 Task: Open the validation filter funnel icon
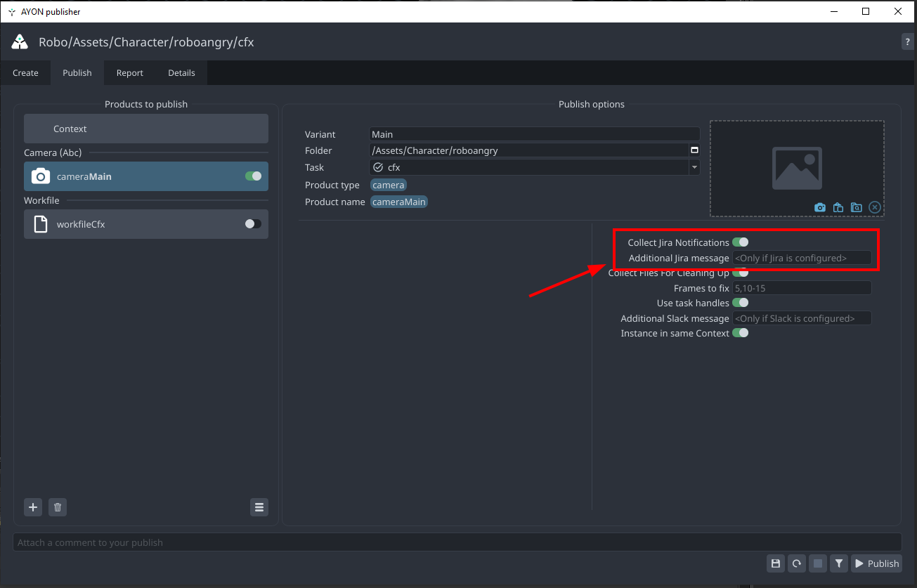[838, 563]
